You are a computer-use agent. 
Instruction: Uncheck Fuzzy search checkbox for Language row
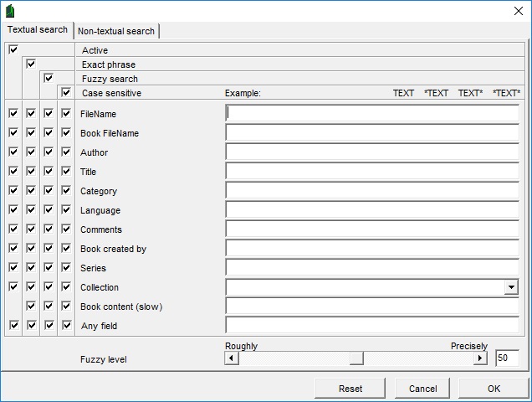tap(49, 209)
